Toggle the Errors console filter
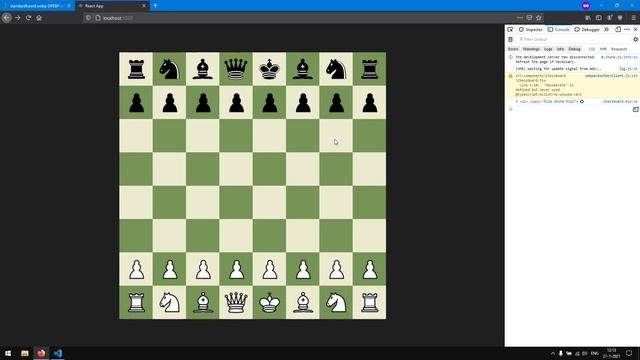The height and width of the screenshot is (360, 640). [x=513, y=49]
